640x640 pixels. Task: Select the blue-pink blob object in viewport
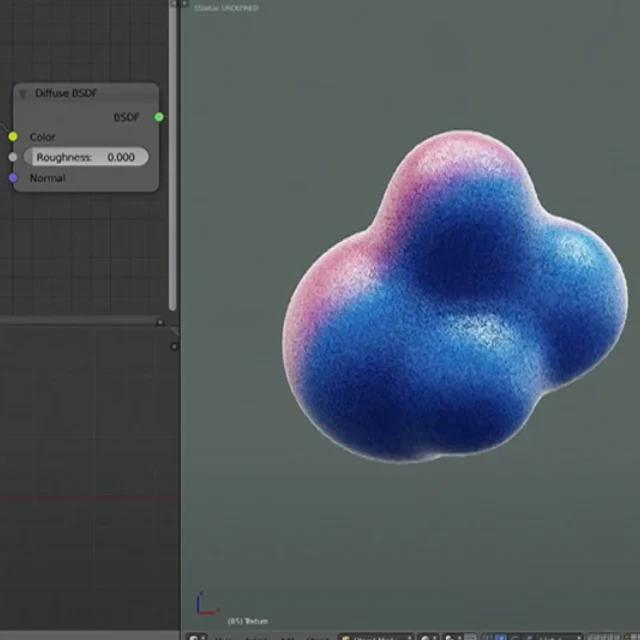pyautogui.click(x=455, y=297)
